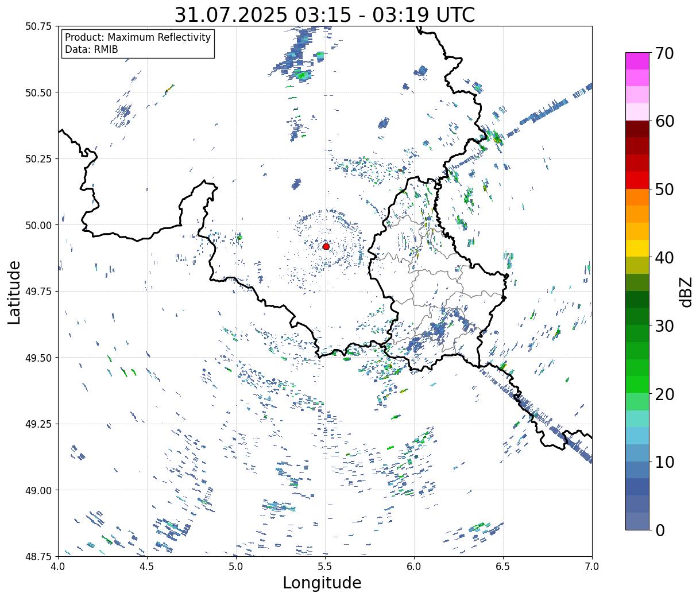The image size is (700, 597).
Task: Click the light blue swatch above 10 dBZ
Action: click(637, 452)
